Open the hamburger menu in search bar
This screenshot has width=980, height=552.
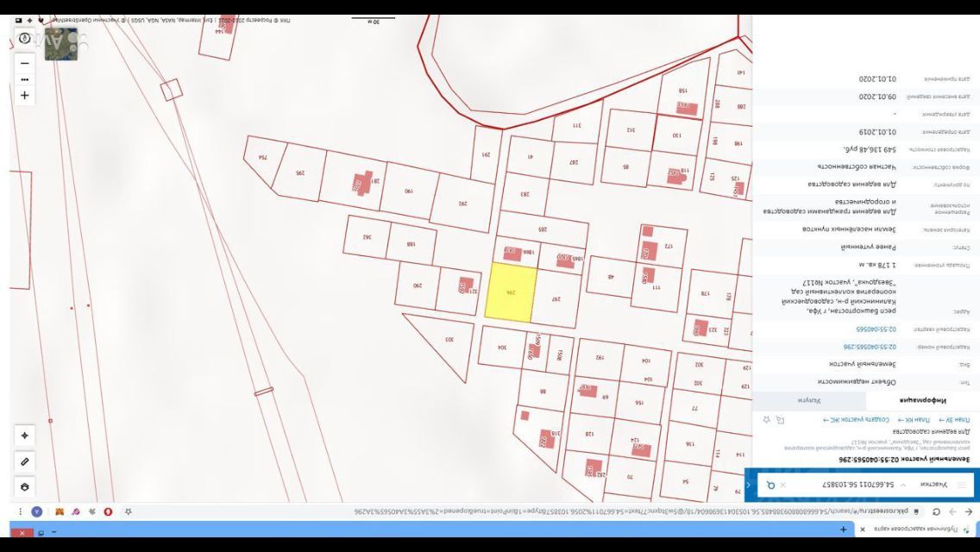(x=962, y=485)
